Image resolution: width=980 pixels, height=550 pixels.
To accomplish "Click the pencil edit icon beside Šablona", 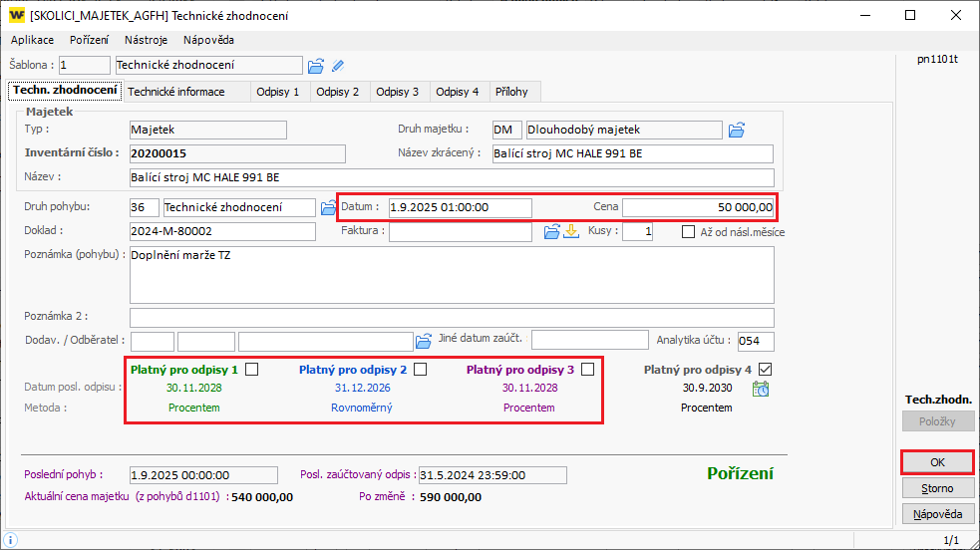I will (x=338, y=66).
